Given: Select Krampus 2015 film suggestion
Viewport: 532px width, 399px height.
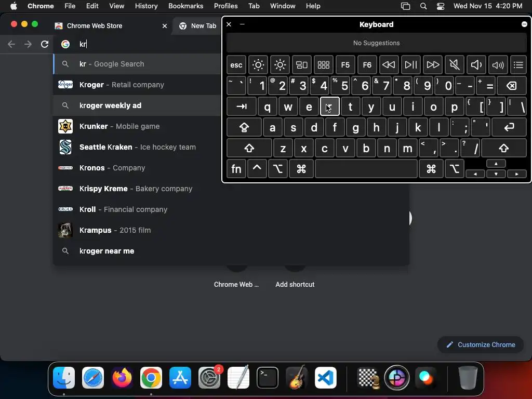Looking at the screenshot, I should pyautogui.click(x=231, y=230).
